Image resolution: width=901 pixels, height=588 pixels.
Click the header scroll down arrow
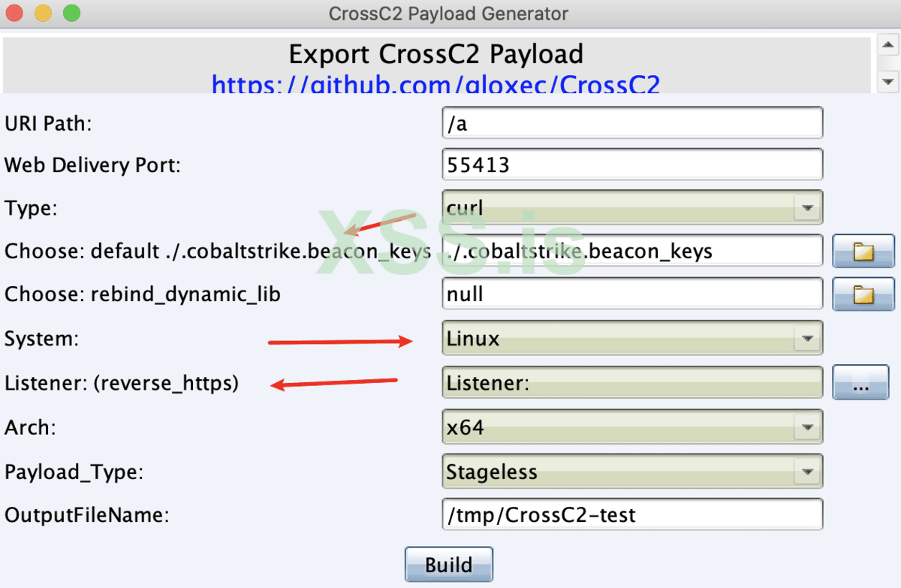887,80
